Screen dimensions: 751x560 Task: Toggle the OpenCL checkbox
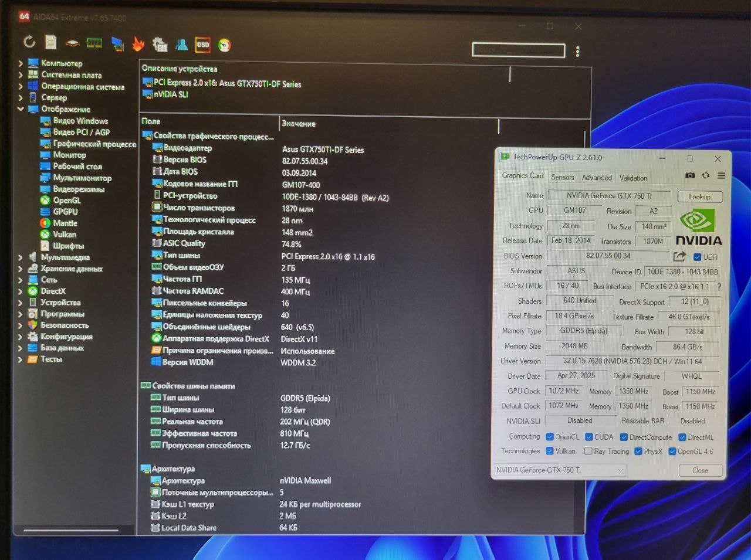pyautogui.click(x=550, y=437)
